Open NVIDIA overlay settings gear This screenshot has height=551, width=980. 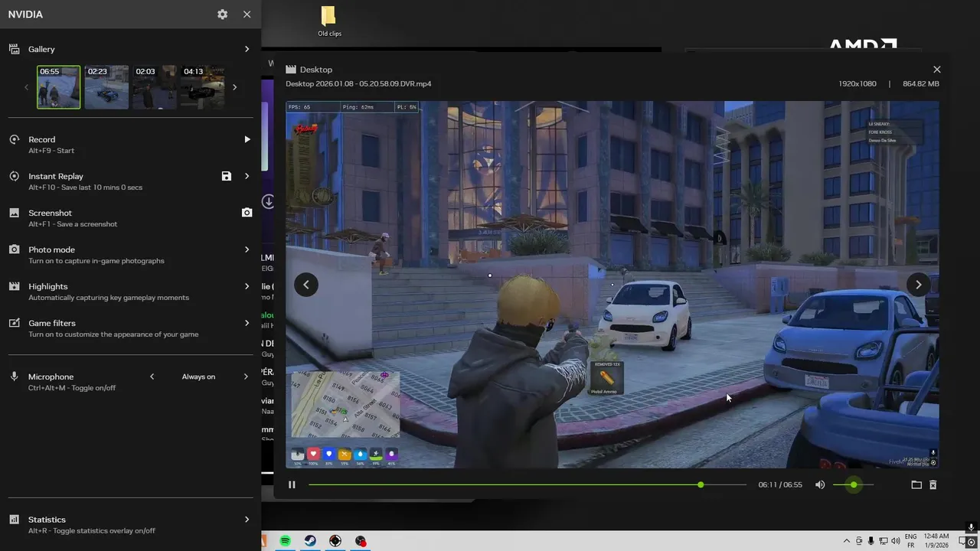tap(222, 15)
